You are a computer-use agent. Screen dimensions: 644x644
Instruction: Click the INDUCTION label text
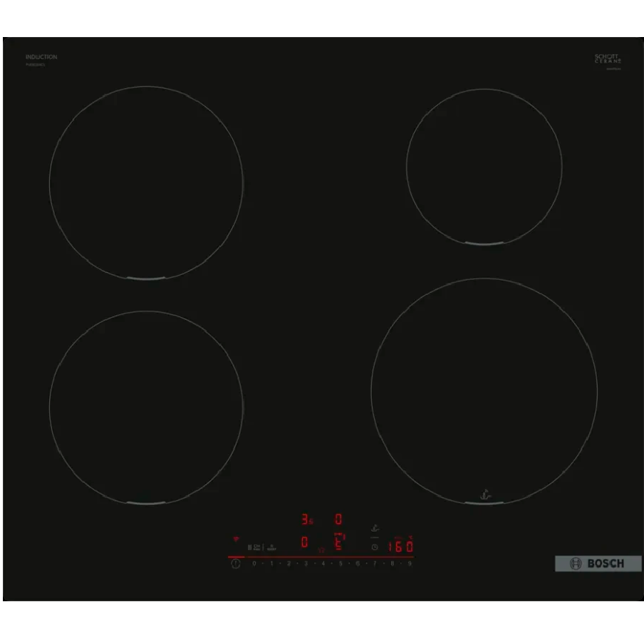pos(41,57)
